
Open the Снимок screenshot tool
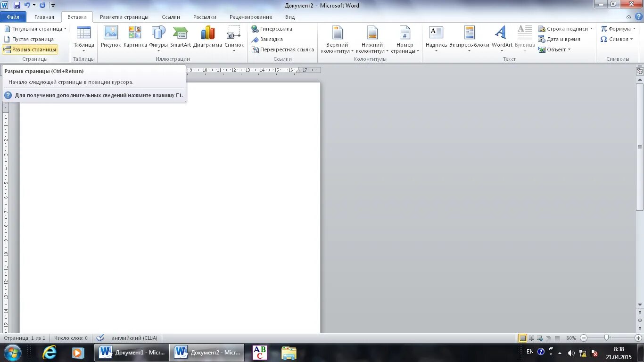pyautogui.click(x=234, y=39)
